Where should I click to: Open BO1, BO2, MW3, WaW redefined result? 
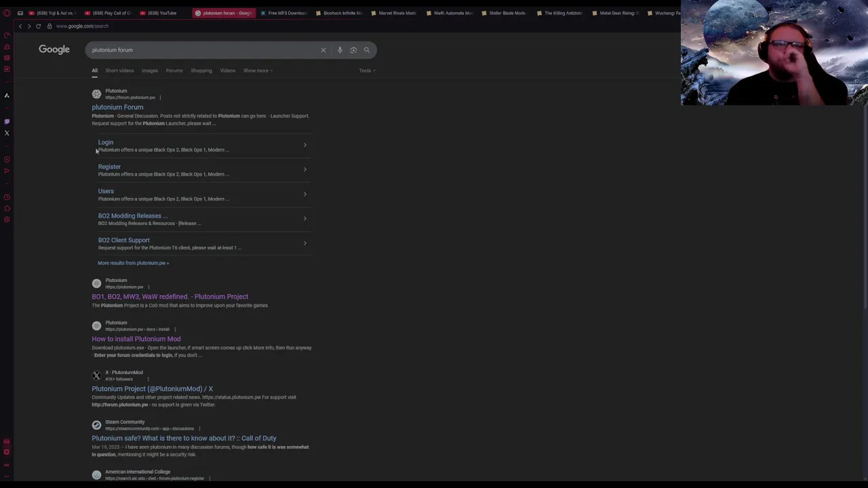(170, 297)
